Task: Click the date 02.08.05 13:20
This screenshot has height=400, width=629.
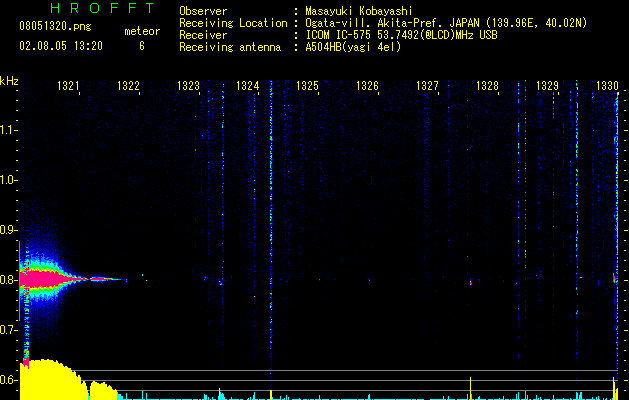Action: tap(61, 46)
